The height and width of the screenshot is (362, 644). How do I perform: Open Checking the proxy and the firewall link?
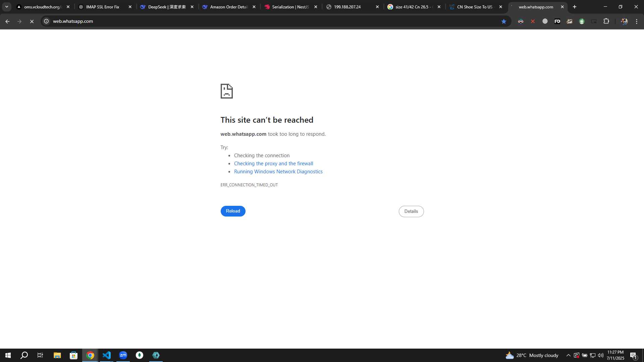click(273, 164)
